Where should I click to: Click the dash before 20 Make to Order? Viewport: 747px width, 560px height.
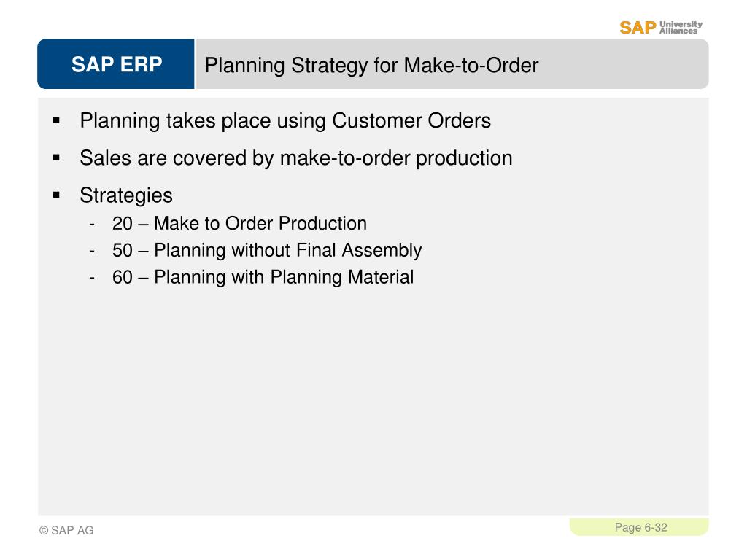[92, 224]
